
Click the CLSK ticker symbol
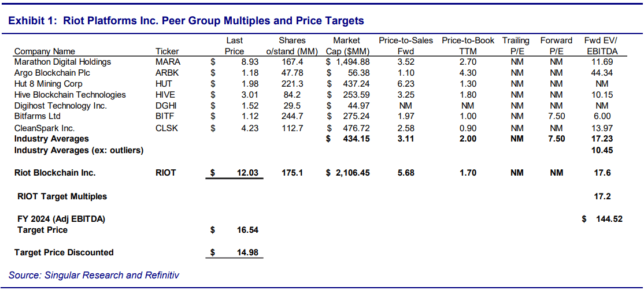(x=166, y=128)
